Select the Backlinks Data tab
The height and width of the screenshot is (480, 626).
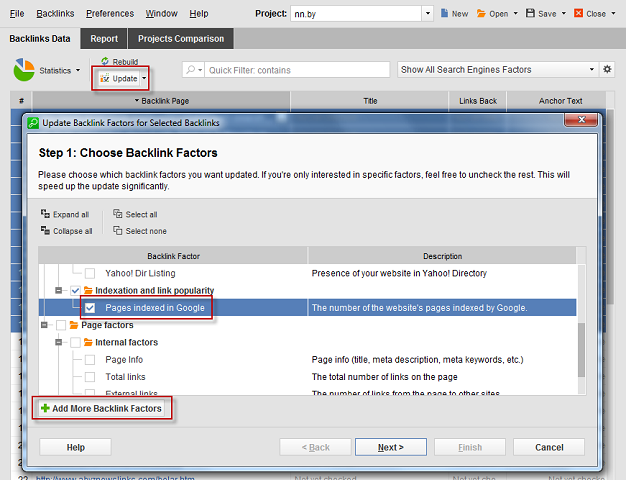tap(40, 39)
